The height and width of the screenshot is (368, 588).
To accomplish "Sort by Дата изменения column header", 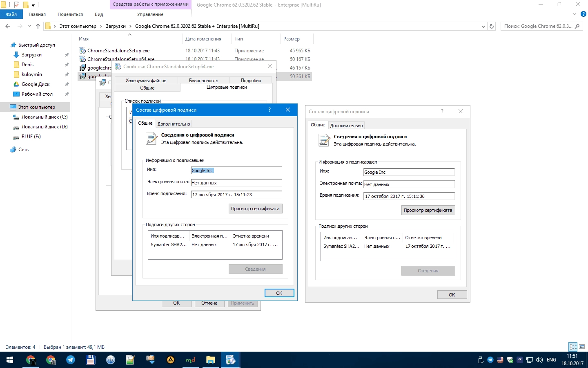I will [207, 39].
